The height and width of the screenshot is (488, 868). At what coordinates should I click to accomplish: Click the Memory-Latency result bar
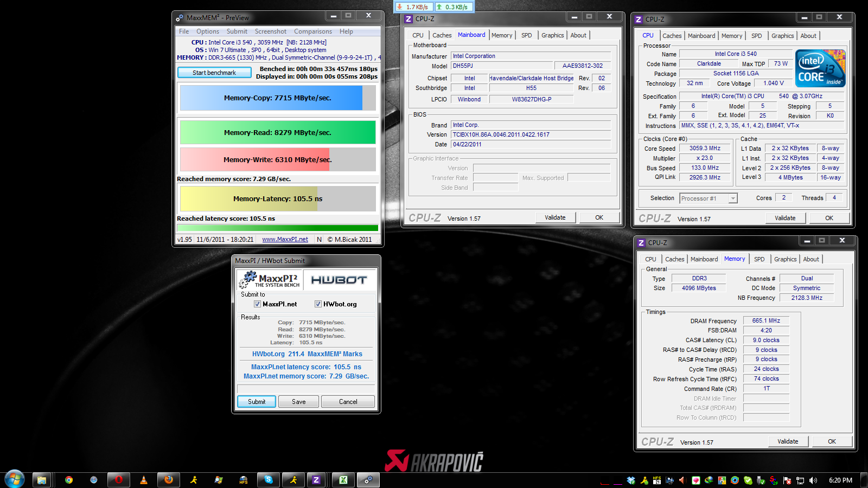click(x=278, y=198)
